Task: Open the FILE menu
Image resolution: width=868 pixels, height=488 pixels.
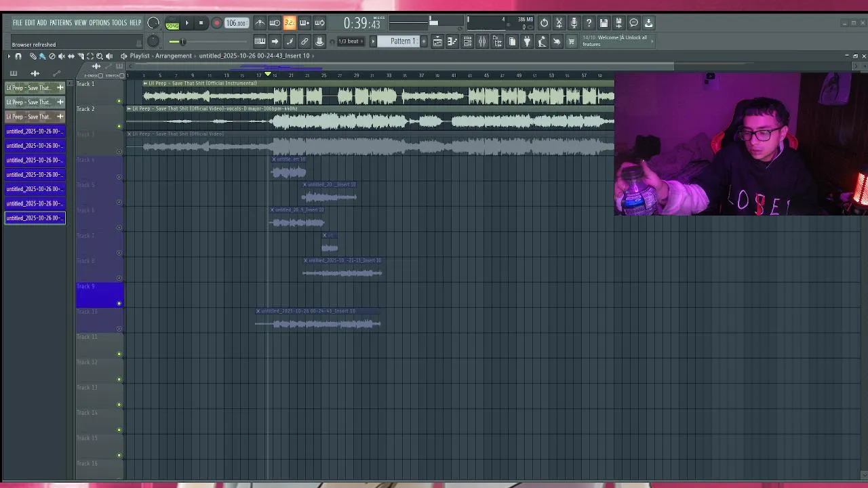Action: tap(17, 23)
